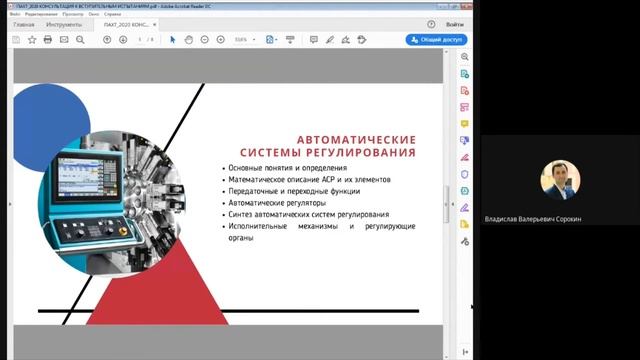The width and height of the screenshot is (640, 360).
Task: Open the sign document pen tool
Action: 346,40
